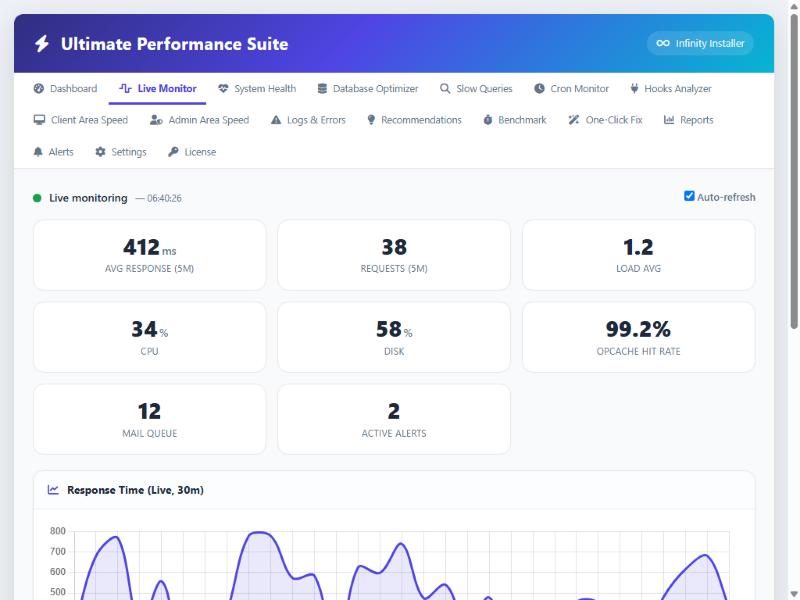This screenshot has width=800, height=600.
Task: Open the Settings tab
Action: click(121, 152)
